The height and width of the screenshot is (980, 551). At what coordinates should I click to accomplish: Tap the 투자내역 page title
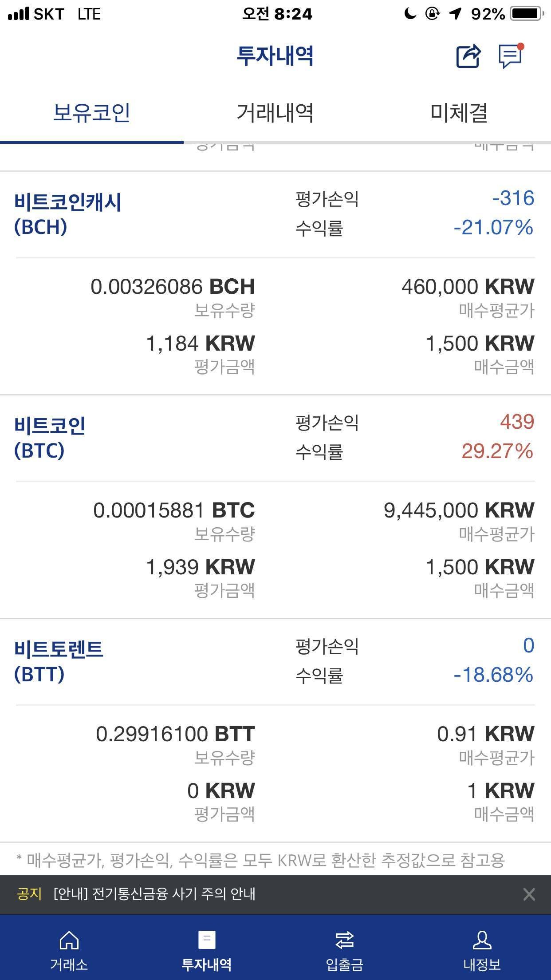click(x=275, y=56)
